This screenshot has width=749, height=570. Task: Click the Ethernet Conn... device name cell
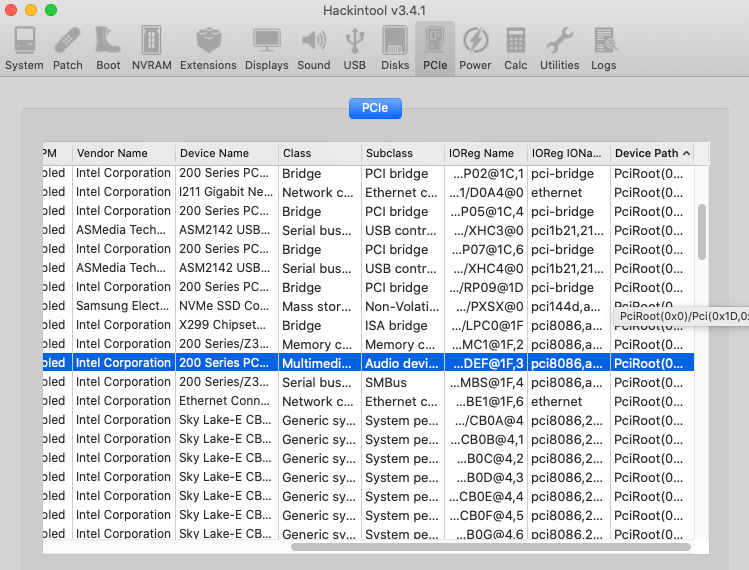(227, 401)
